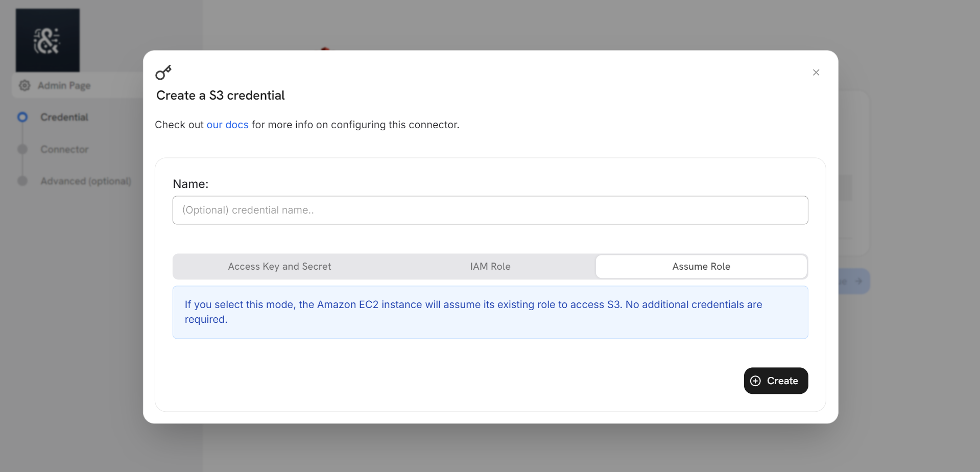This screenshot has height=472, width=980.
Task: Open the "our docs" link
Action: pyautogui.click(x=227, y=125)
